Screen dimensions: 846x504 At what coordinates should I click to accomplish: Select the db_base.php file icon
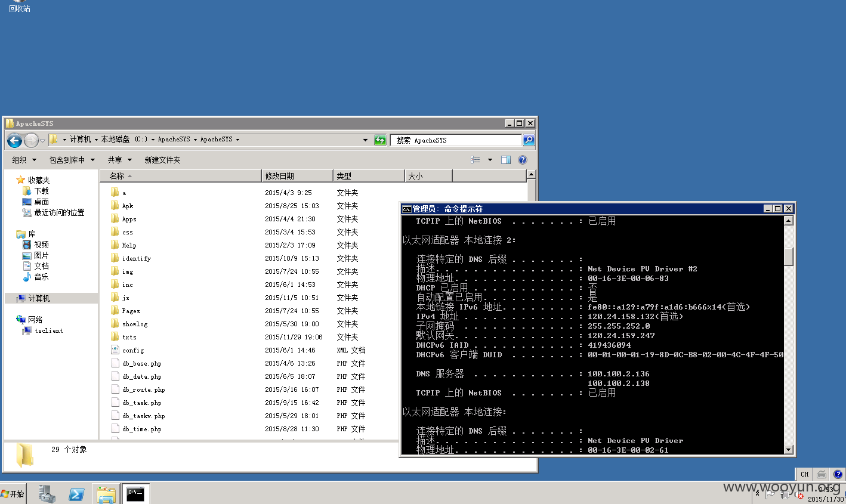(115, 363)
